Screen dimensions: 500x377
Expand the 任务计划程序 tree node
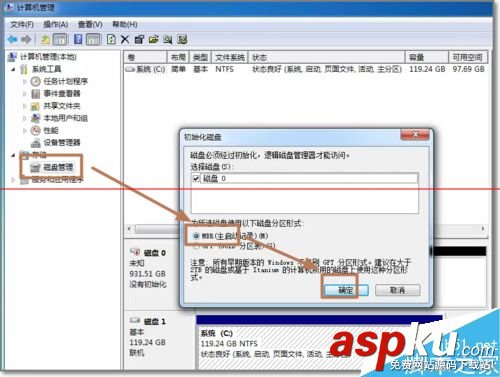[x=25, y=81]
